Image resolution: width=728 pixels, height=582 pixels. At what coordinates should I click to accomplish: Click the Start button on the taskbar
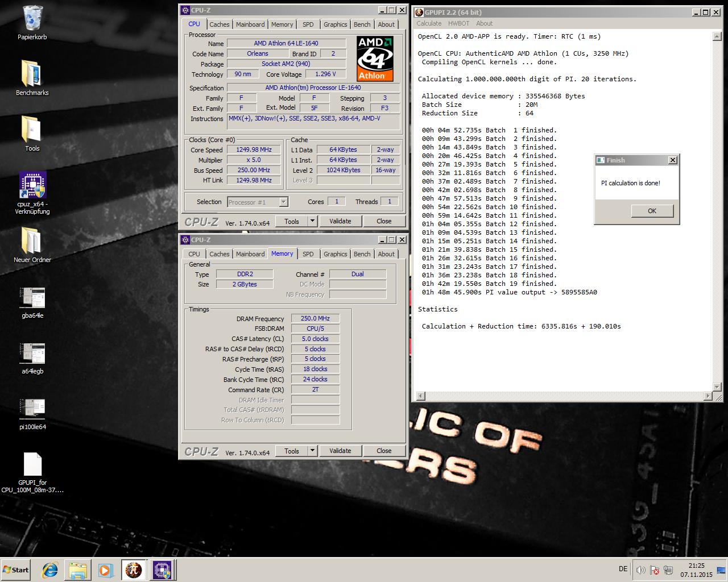(16, 569)
